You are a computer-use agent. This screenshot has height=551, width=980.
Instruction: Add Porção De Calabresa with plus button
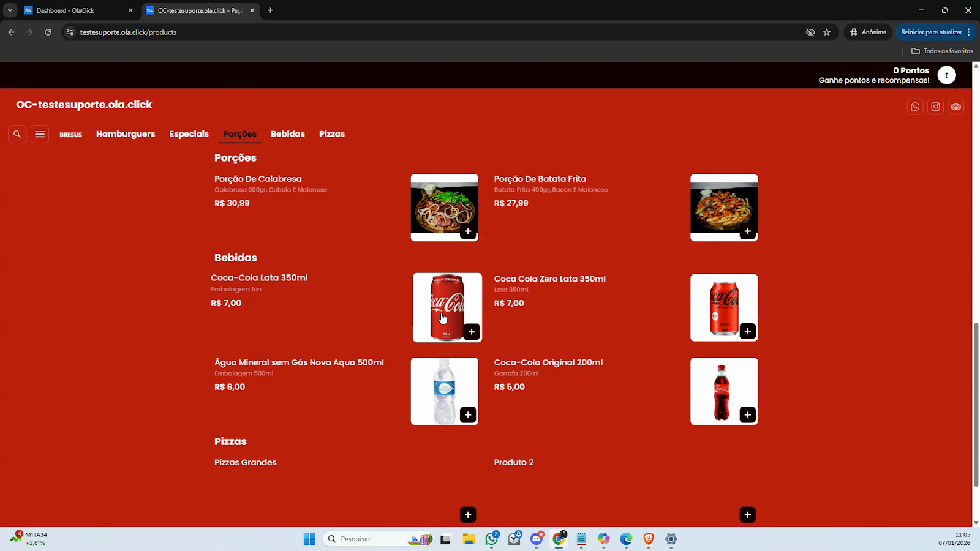click(468, 231)
